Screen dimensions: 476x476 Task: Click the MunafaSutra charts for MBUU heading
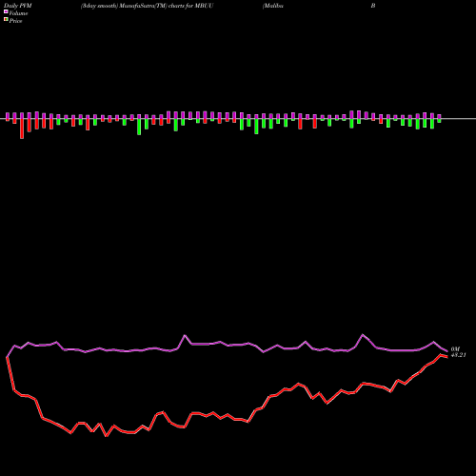(147, 6)
